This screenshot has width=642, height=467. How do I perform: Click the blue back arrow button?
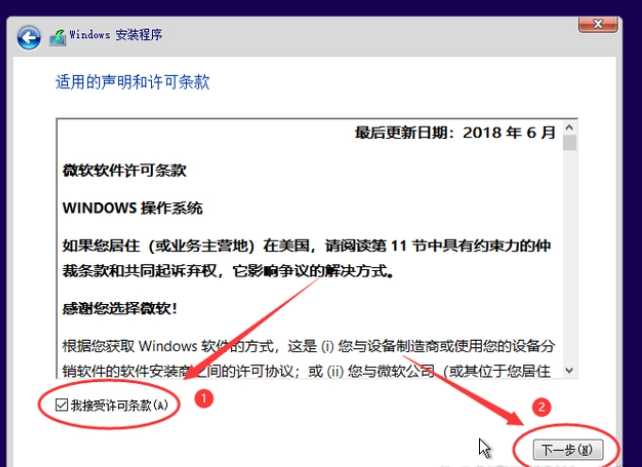click(29, 38)
